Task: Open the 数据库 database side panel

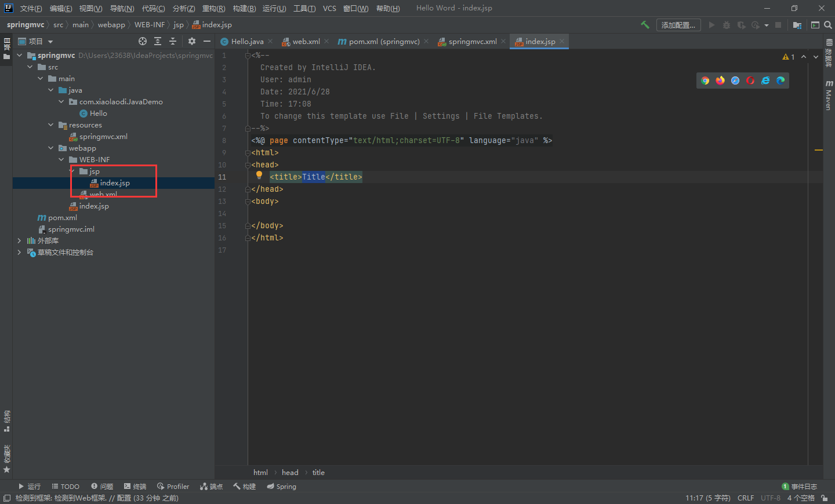Action: point(829,53)
